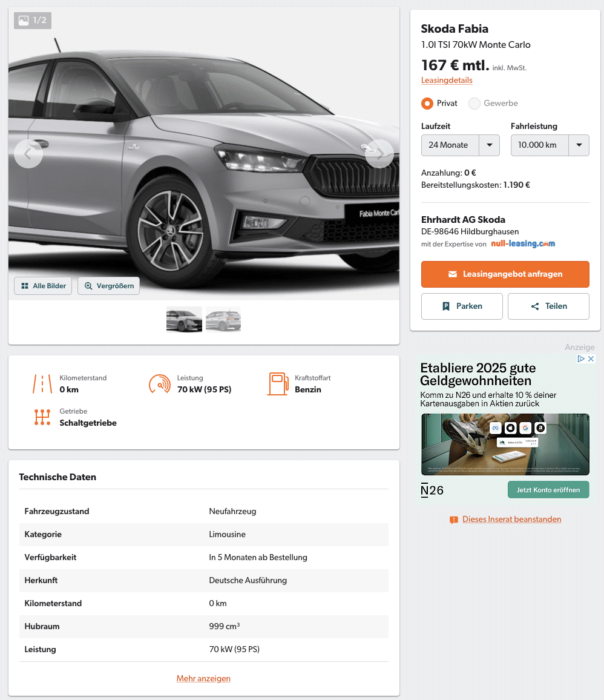Open the Laufzeit 24 Monate dropdown

click(461, 145)
